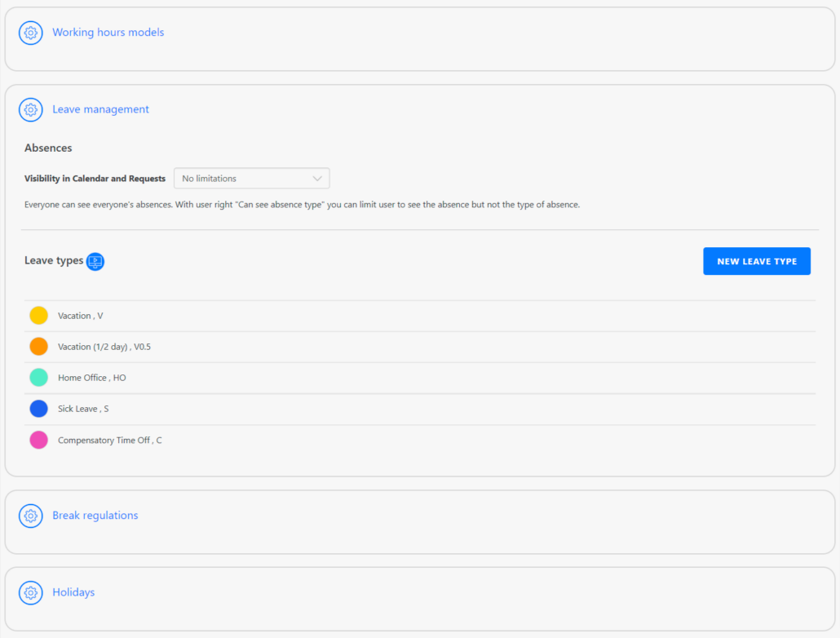Image resolution: width=840 pixels, height=638 pixels.
Task: Click the dropdown chevron next to No limitations
Action: click(x=317, y=179)
